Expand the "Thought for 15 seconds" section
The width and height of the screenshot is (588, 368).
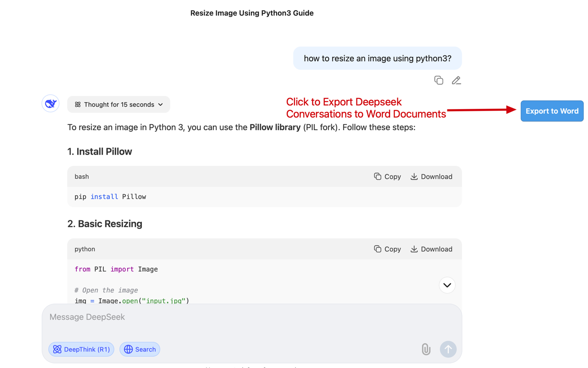pyautogui.click(x=119, y=104)
